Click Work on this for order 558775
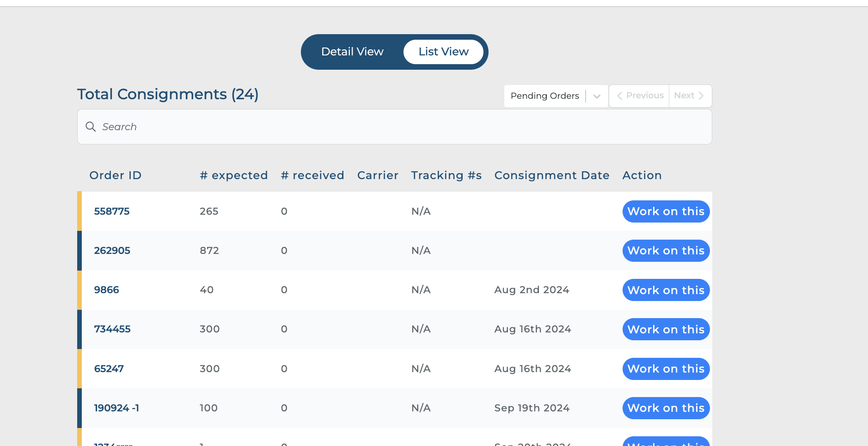Viewport: 868px width, 446px height. (666, 211)
